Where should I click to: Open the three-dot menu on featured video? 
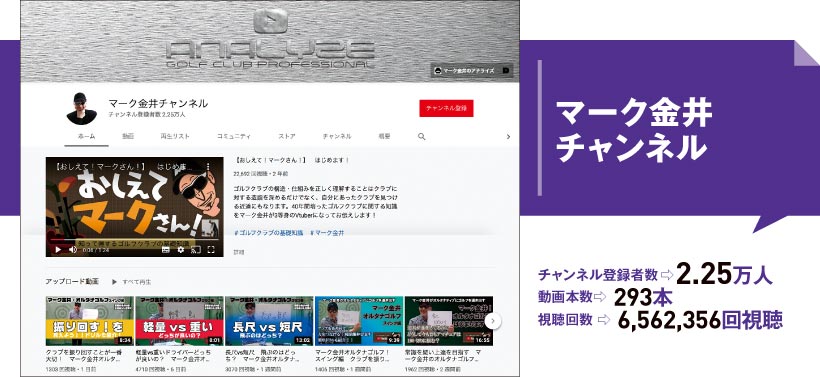pyautogui.click(x=208, y=167)
